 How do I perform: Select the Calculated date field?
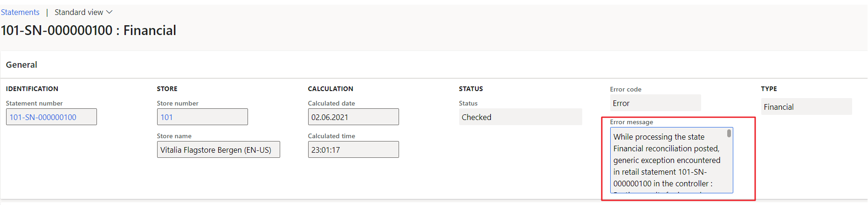(353, 117)
